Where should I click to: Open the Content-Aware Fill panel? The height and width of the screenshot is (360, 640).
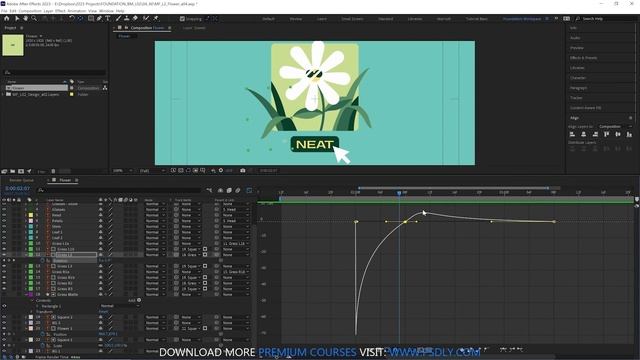point(586,108)
